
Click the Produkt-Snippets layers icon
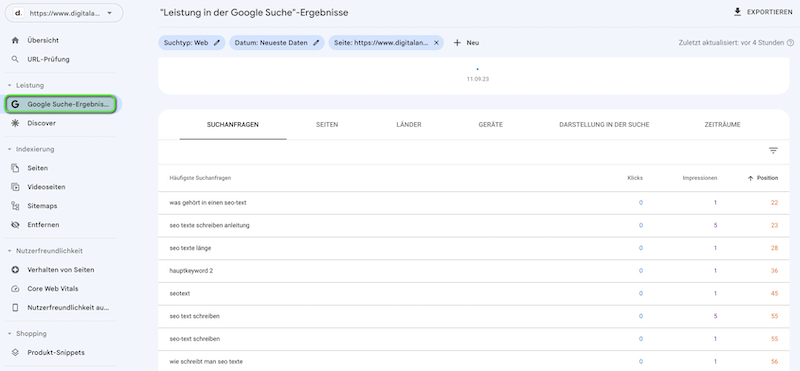tap(15, 353)
